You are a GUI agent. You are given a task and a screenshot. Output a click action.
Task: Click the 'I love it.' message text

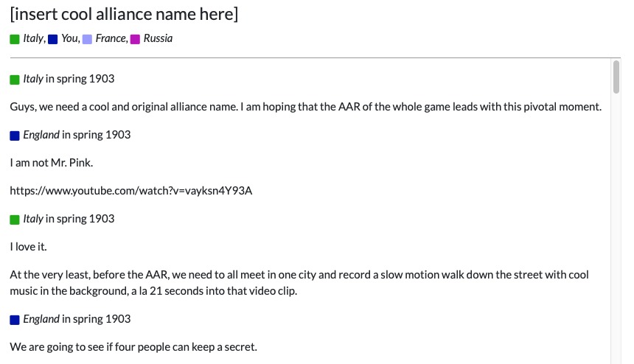[28, 247]
